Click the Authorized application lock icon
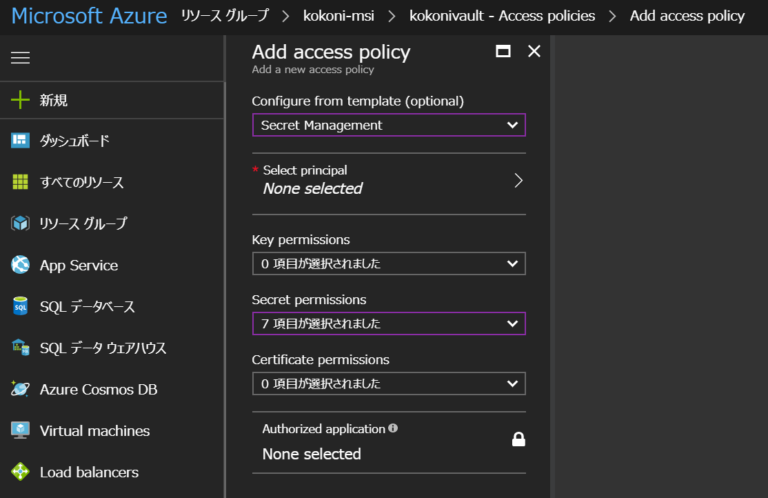Image resolution: width=768 pixels, height=498 pixels. pyautogui.click(x=518, y=439)
